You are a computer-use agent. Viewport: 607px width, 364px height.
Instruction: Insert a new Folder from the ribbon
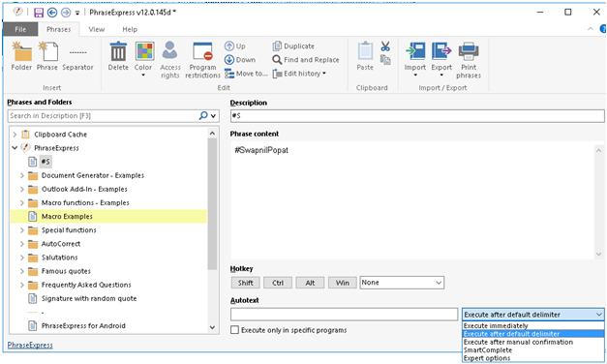pyautogui.click(x=21, y=56)
